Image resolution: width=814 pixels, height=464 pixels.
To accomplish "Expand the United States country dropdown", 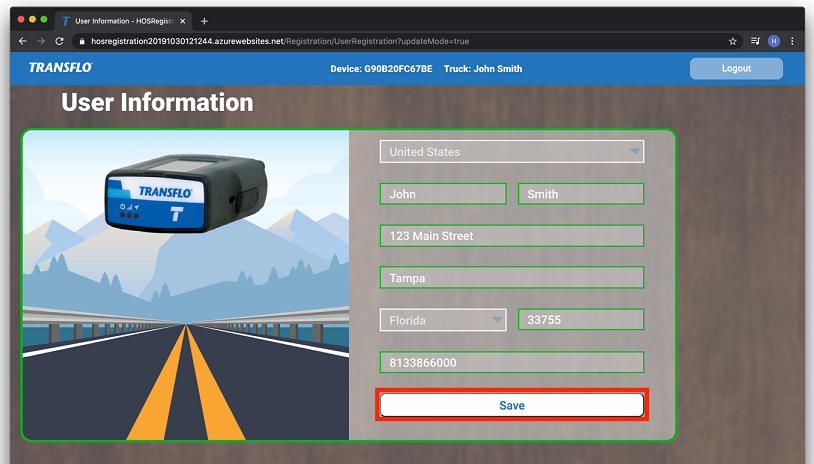I will click(511, 152).
